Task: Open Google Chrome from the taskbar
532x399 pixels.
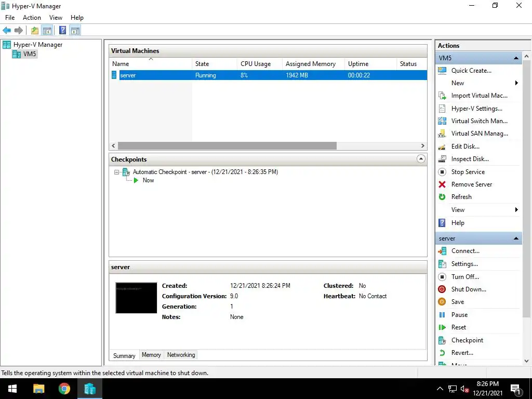Action: [64, 389]
